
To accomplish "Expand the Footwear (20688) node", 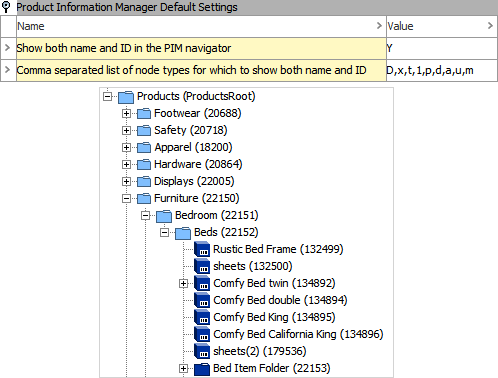I will click(x=126, y=114).
